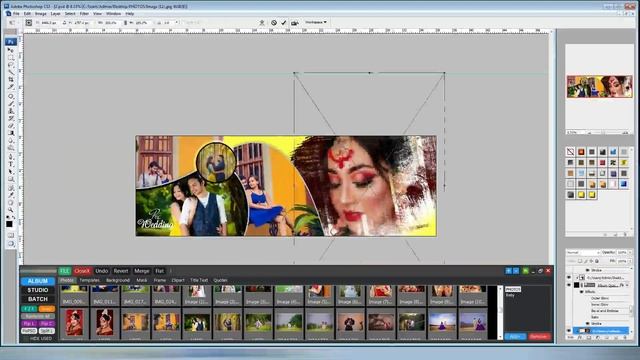Open the blend mode Normal dropdown
The image size is (640, 360).
click(x=583, y=253)
